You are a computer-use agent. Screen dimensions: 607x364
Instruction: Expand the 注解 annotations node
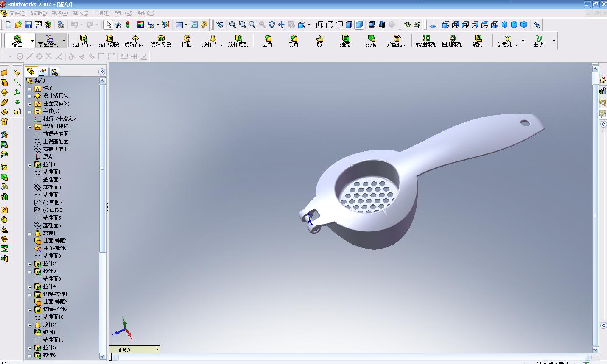(x=30, y=89)
